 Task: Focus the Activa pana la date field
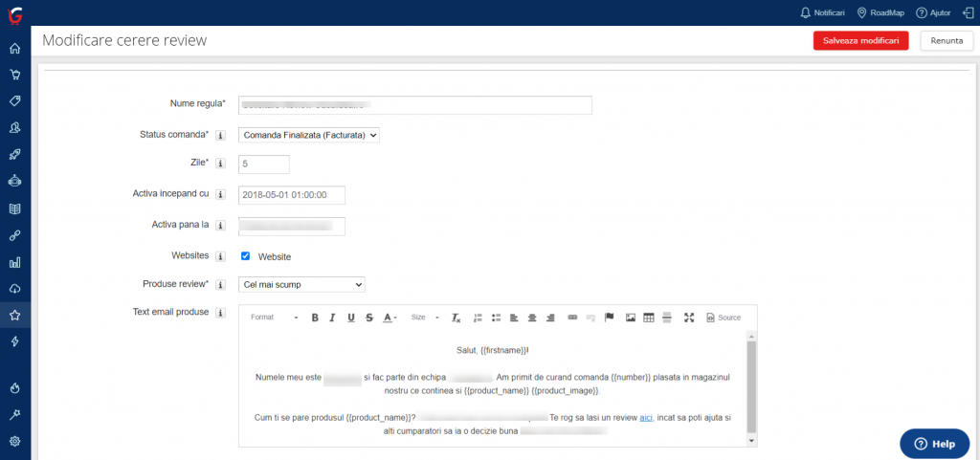pos(292,226)
